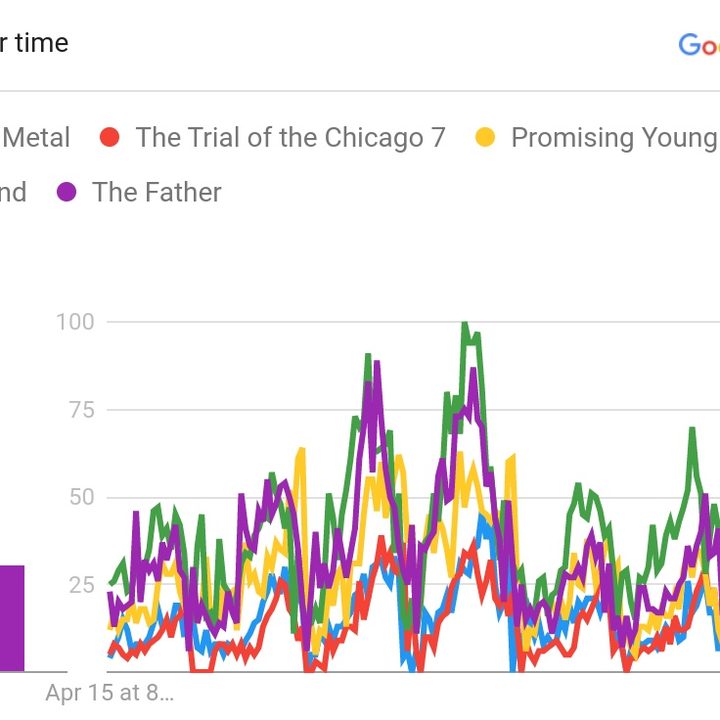Select The Father legend label

coord(157,192)
